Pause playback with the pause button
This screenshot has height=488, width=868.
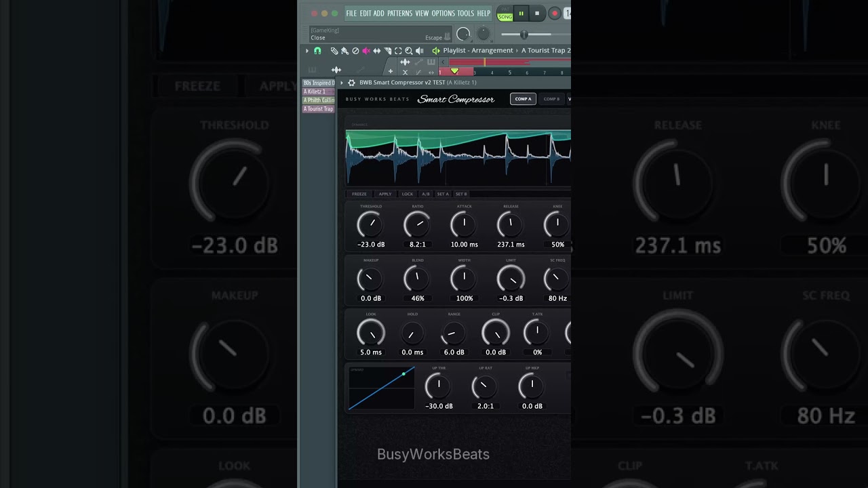[x=521, y=14]
